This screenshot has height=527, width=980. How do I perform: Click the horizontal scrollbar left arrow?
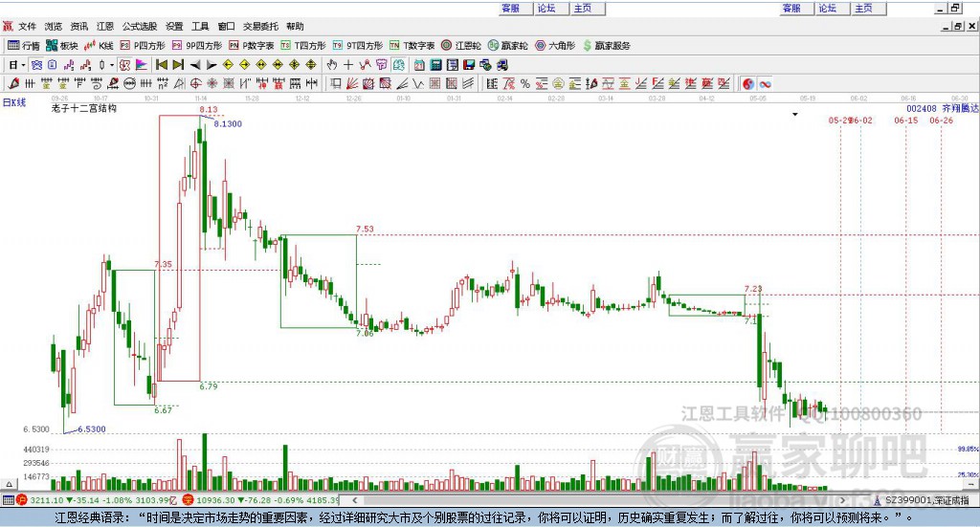(354, 500)
